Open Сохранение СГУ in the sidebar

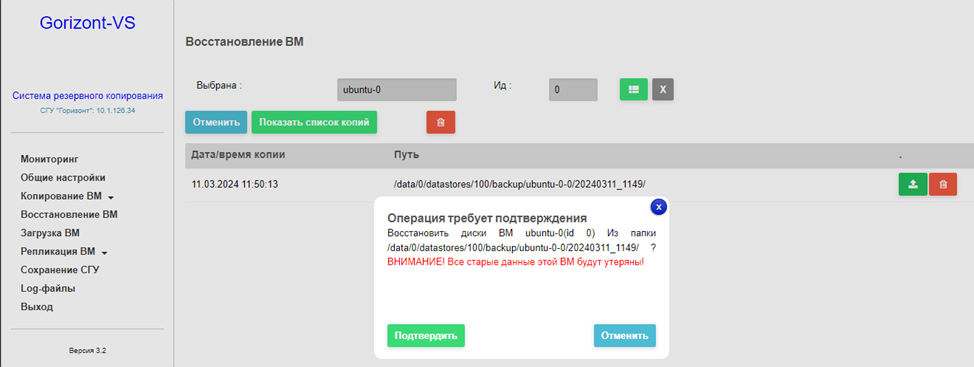(x=60, y=270)
